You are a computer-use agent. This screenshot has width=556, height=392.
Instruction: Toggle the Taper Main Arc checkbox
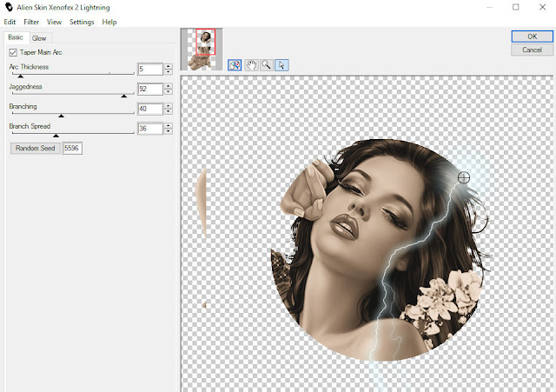click(13, 52)
